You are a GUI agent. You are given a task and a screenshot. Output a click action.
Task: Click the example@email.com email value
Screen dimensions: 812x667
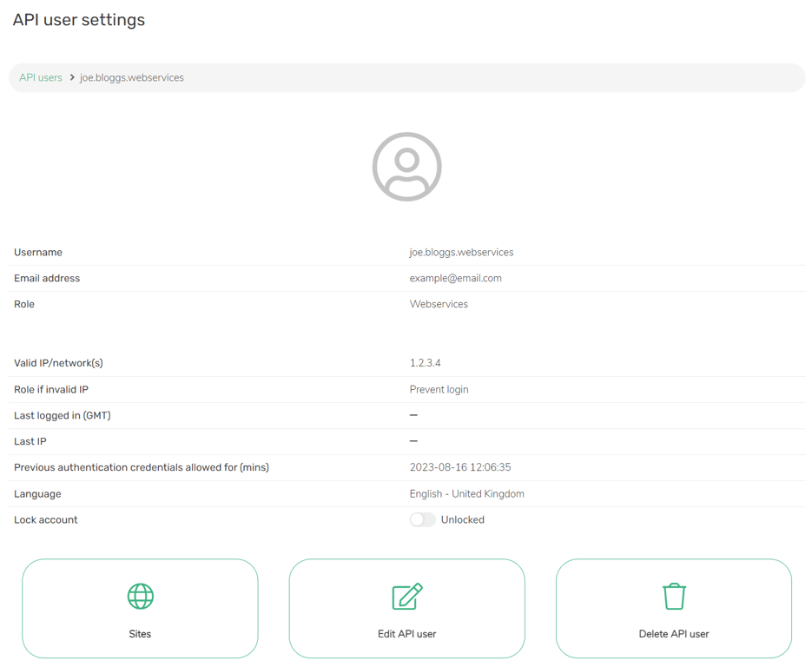(456, 278)
